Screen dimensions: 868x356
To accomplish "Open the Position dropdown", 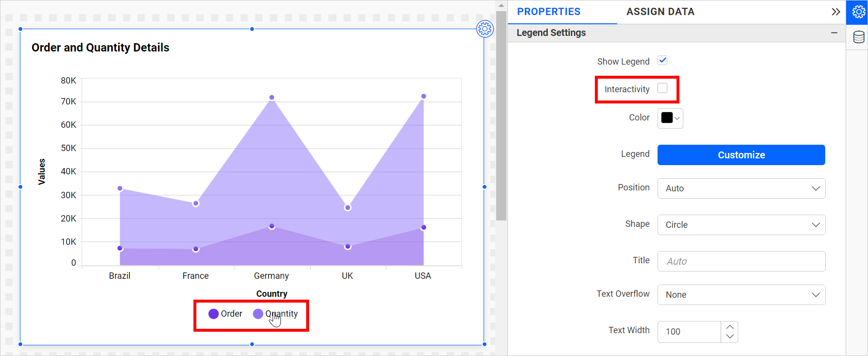I will coord(741,188).
